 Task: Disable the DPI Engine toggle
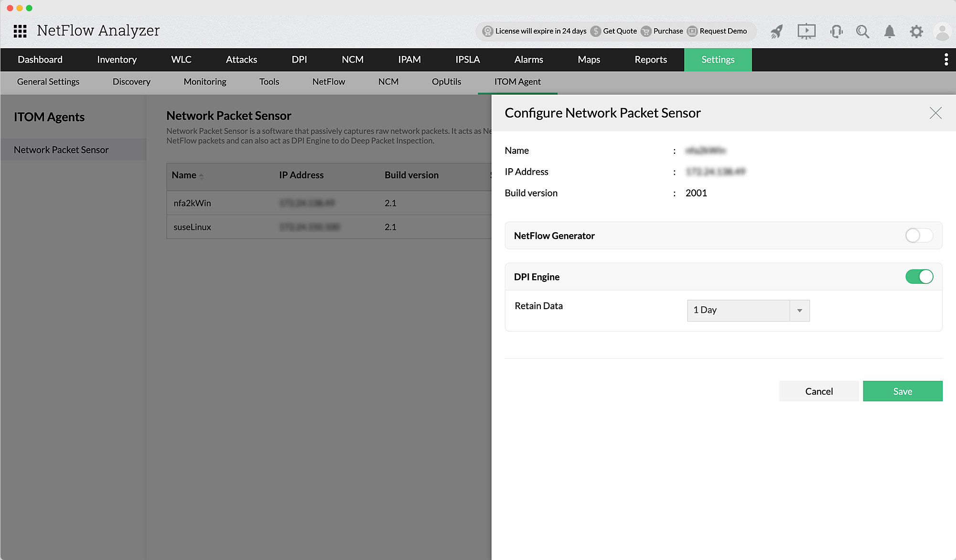click(x=919, y=277)
